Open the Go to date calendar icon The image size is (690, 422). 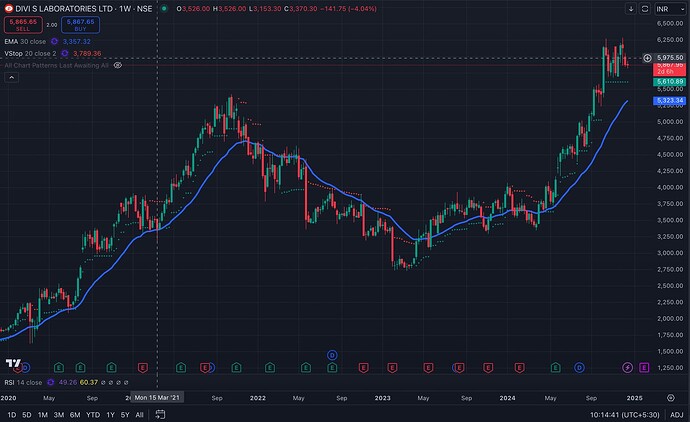click(x=160, y=415)
